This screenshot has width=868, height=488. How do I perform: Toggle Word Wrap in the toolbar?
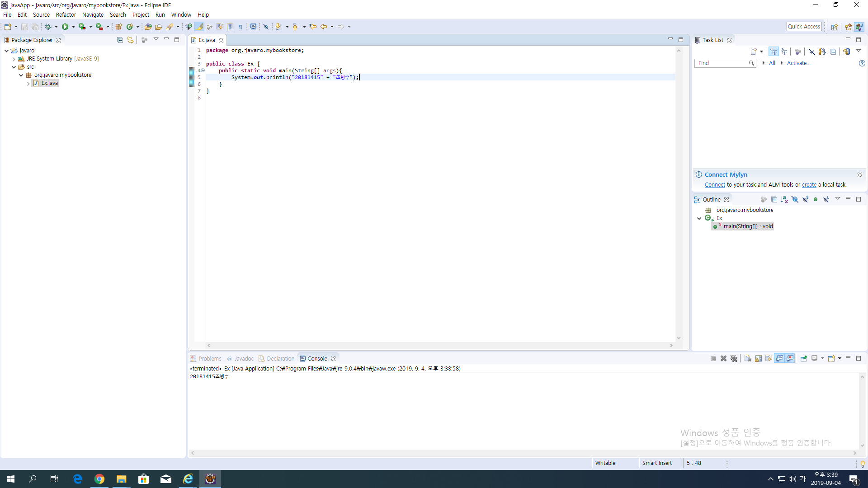(220, 27)
